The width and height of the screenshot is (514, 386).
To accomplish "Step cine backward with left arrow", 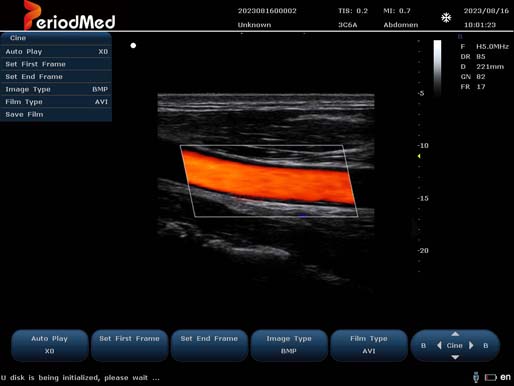I will pos(439,346).
